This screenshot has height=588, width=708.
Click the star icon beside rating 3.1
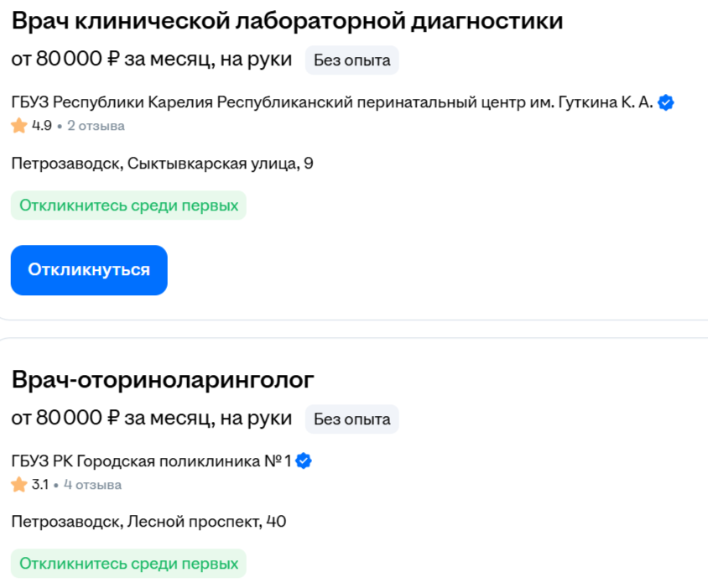pos(19,484)
